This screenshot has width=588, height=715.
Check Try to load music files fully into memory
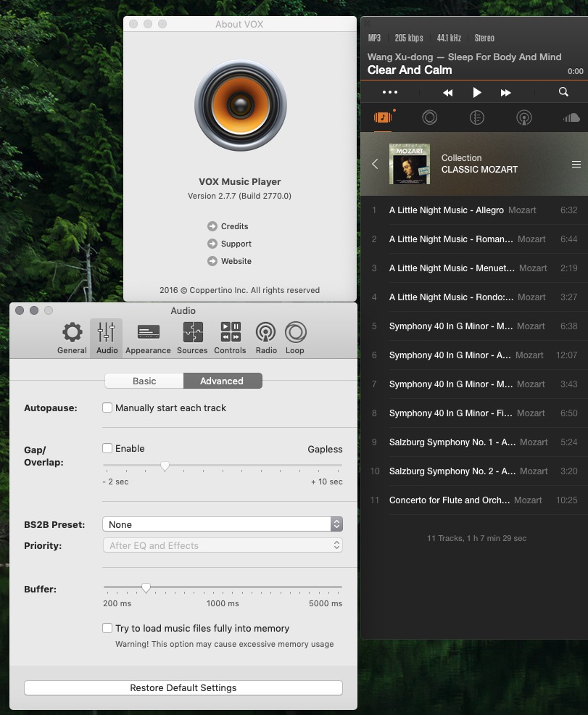pos(107,628)
